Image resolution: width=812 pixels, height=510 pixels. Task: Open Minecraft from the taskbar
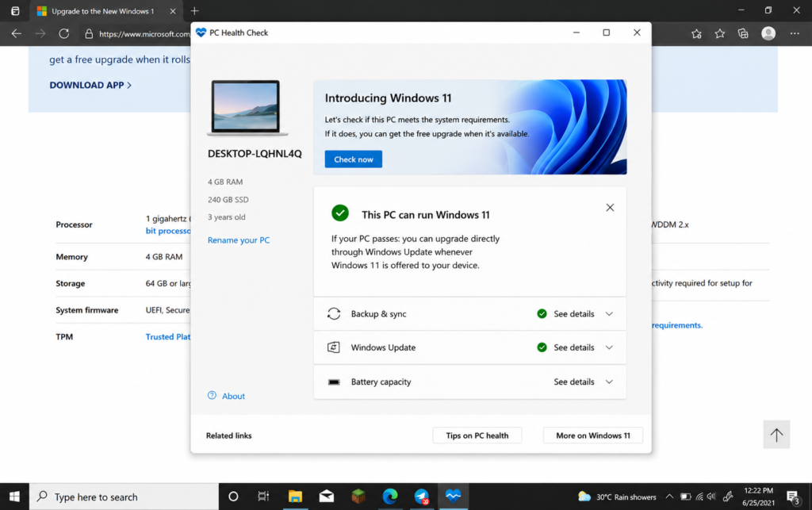[x=358, y=497]
